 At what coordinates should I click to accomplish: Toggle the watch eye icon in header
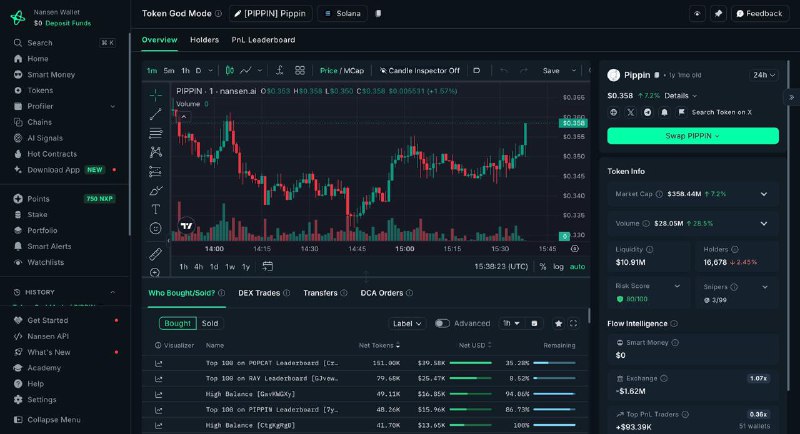click(x=697, y=14)
